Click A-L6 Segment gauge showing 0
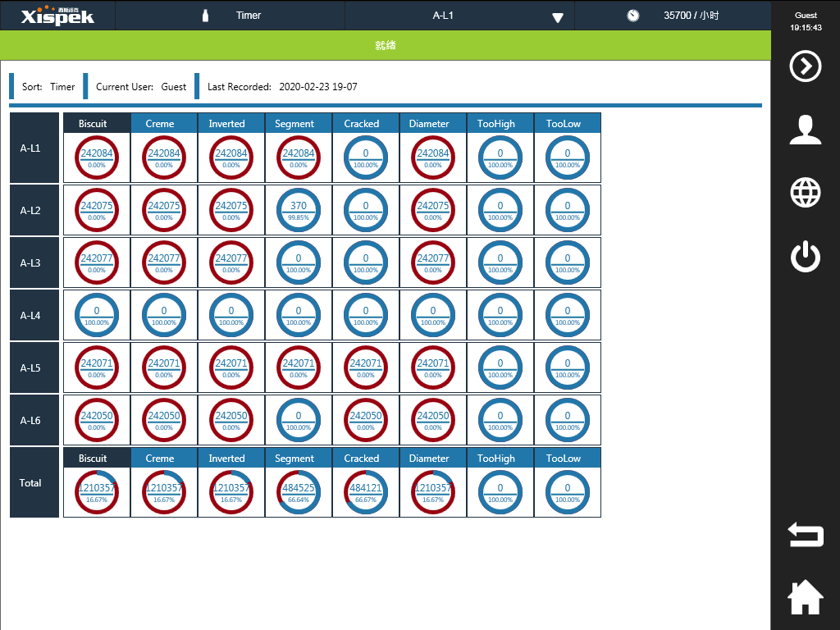Image resolution: width=840 pixels, height=630 pixels. coord(299,420)
